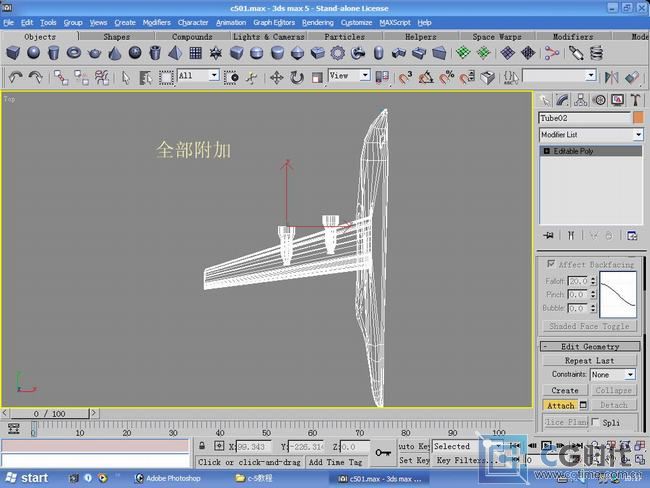Toggle the Split checkbox

point(595,422)
